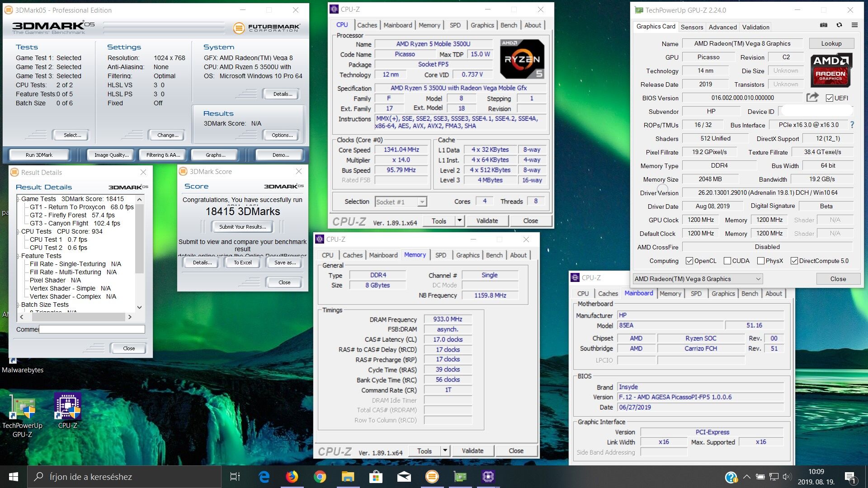
Task: Click the Result Details vertical scrollbar
Action: [x=139, y=239]
